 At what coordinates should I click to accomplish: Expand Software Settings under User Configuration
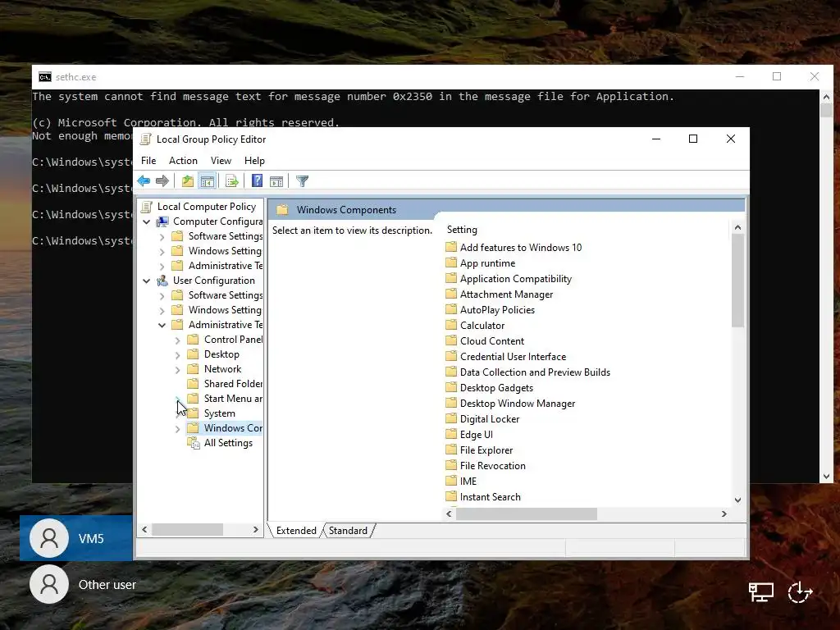click(162, 295)
